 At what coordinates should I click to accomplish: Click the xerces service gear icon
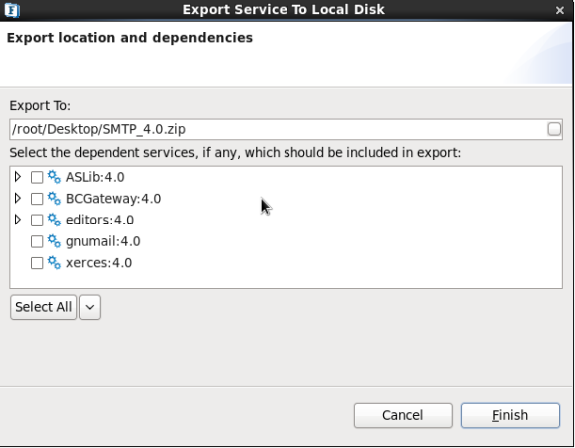54,263
